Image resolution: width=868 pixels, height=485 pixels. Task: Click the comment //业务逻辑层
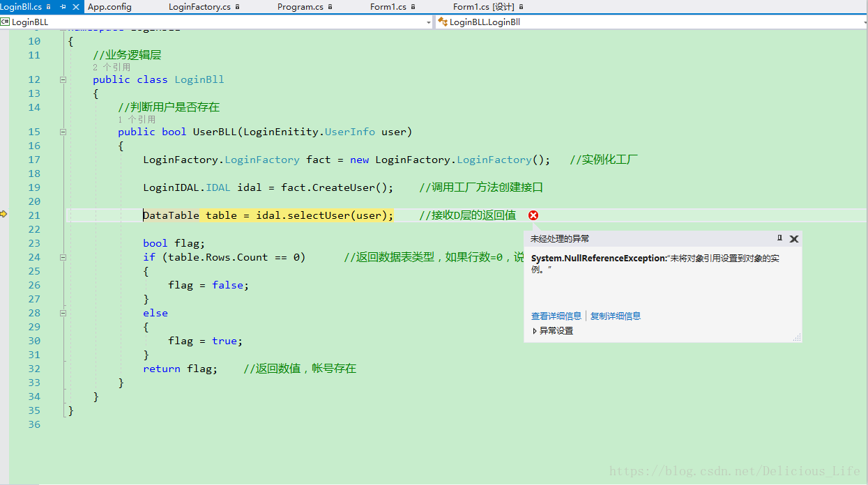(127, 55)
